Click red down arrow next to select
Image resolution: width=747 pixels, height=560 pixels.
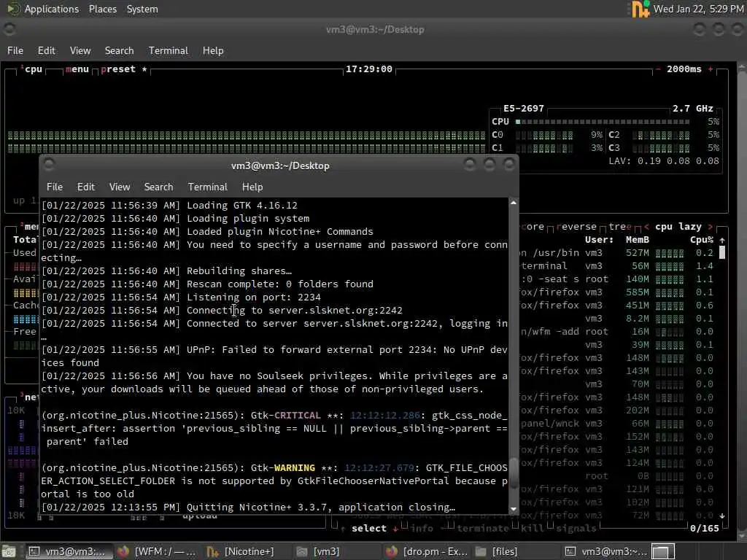[x=395, y=528]
